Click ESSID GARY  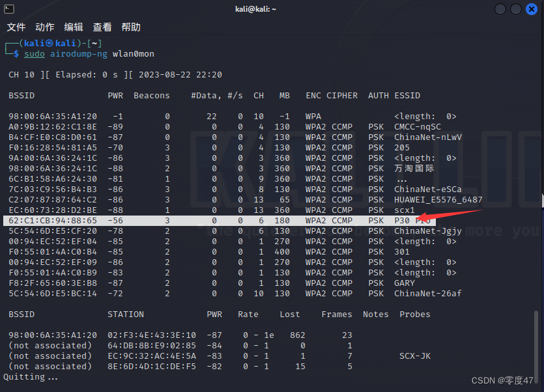[x=404, y=283]
